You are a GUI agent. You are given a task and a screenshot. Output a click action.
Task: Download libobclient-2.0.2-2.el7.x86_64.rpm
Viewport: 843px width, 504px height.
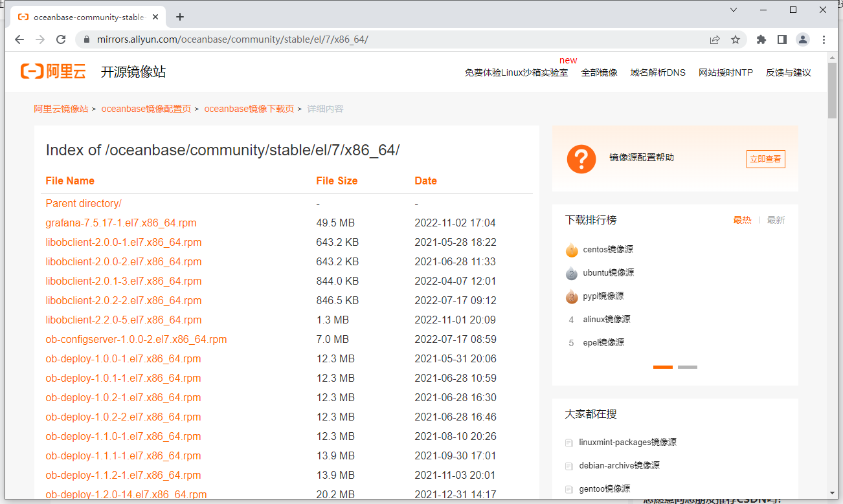click(124, 300)
